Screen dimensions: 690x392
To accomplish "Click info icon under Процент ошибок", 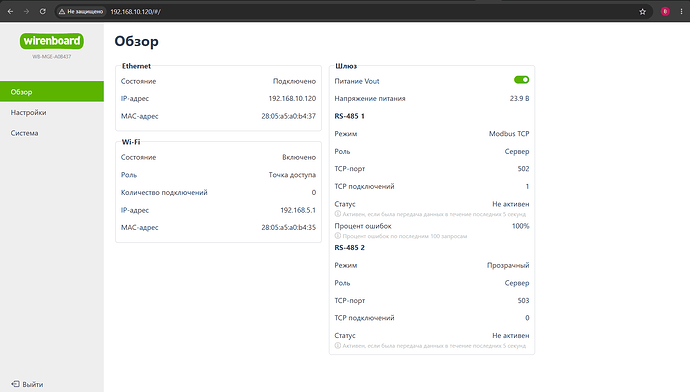I will [x=338, y=236].
